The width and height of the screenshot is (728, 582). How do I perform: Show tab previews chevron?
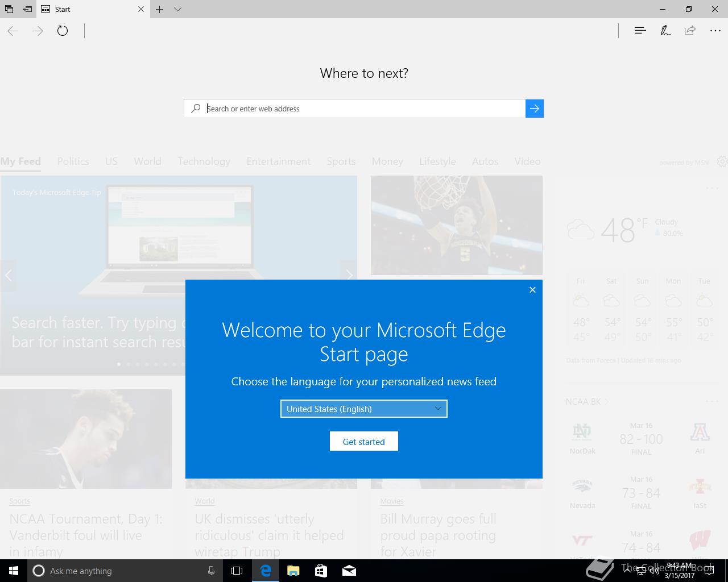pos(177,9)
